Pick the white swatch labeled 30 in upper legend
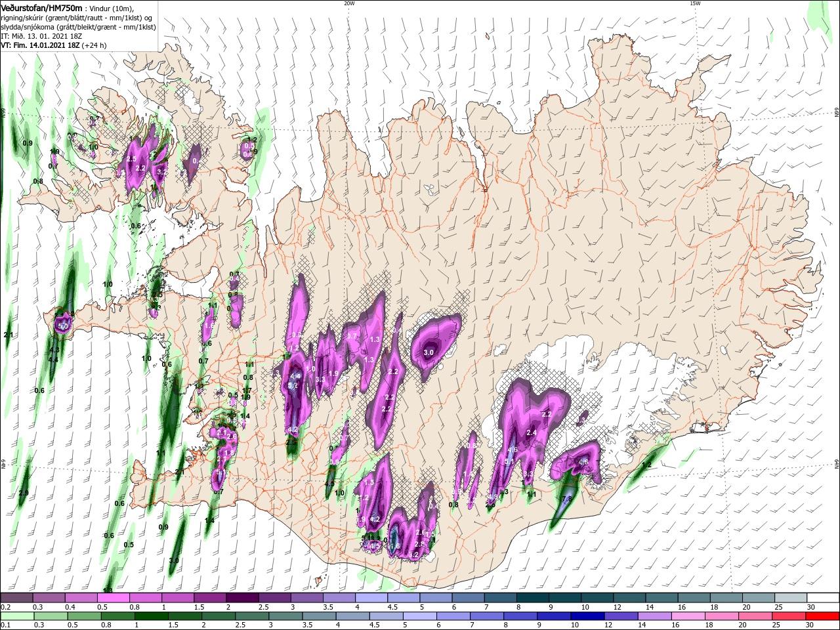Image resolution: width=840 pixels, height=630 pixels. click(x=823, y=598)
